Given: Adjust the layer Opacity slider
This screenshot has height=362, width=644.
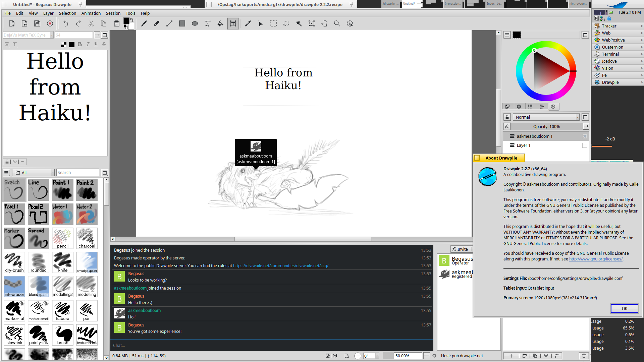Looking at the screenshot, I should (546, 126).
